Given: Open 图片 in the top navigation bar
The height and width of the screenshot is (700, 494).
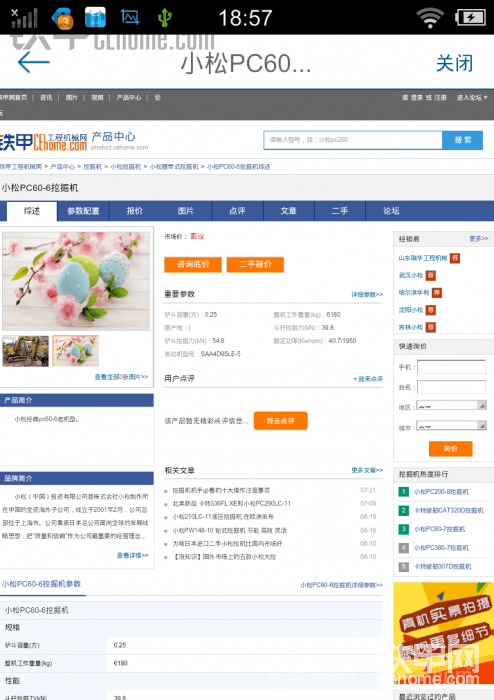Looking at the screenshot, I should (x=71, y=97).
